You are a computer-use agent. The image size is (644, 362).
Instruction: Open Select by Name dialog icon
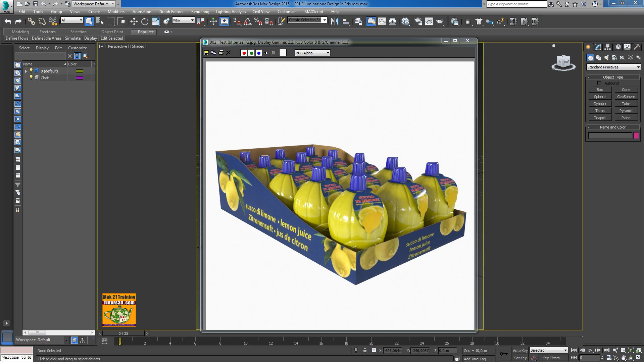tap(100, 21)
